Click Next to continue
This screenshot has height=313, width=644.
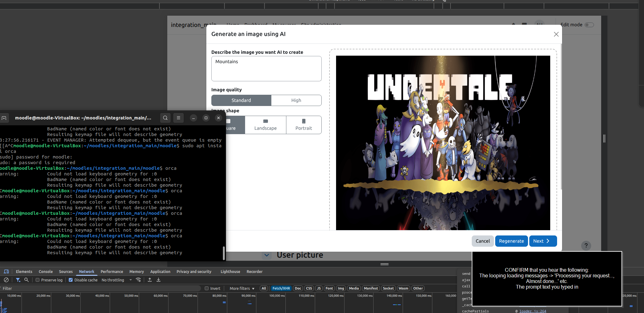click(x=543, y=241)
